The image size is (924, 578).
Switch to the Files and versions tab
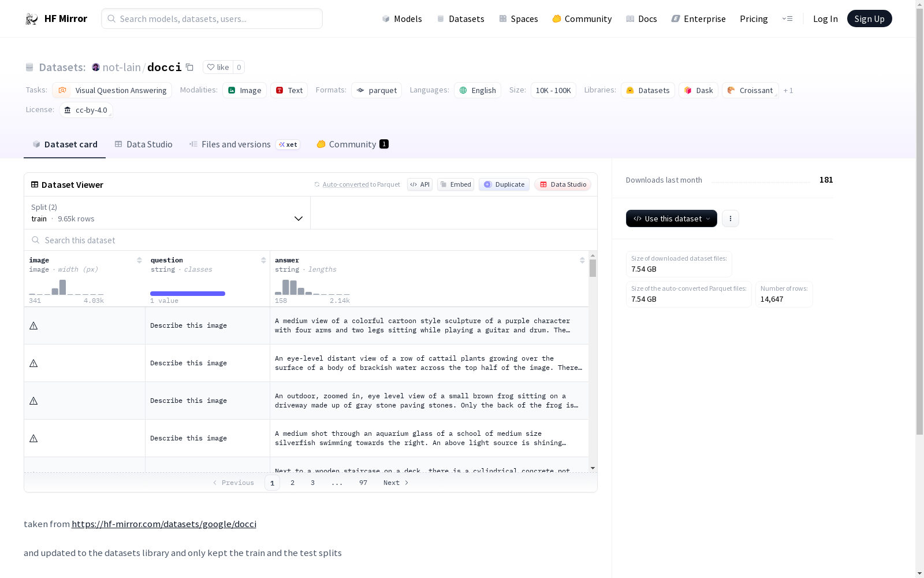(x=244, y=144)
